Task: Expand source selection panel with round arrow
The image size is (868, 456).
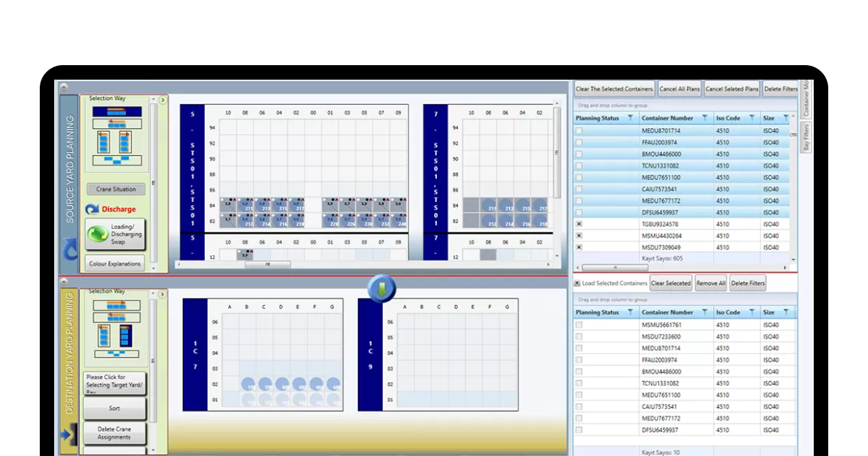Action: click(163, 101)
